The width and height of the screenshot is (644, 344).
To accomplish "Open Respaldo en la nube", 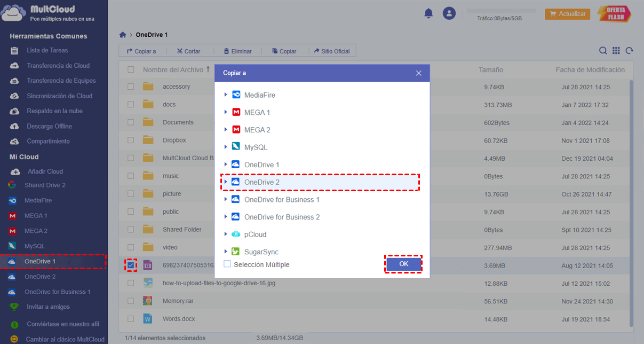I will (x=54, y=111).
